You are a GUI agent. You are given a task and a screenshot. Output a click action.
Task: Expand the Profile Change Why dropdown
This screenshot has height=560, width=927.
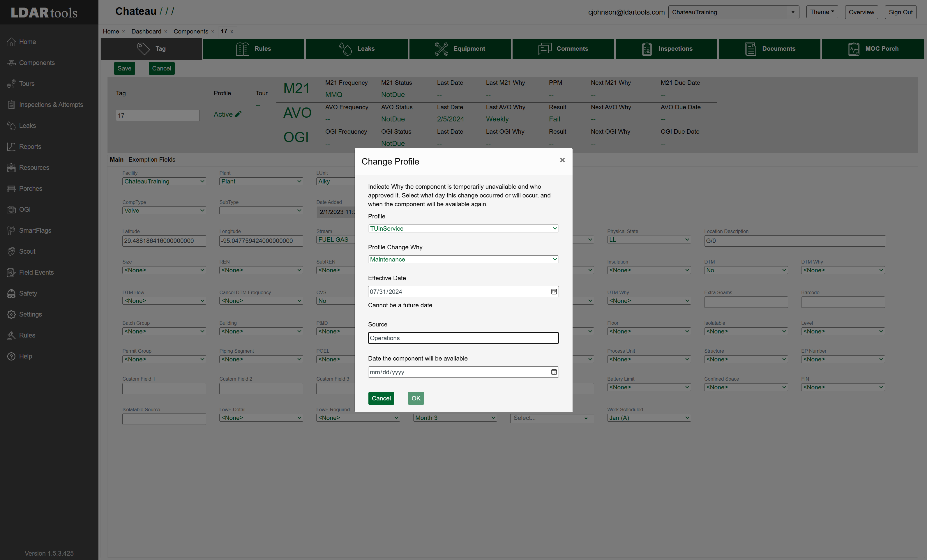pyautogui.click(x=463, y=259)
